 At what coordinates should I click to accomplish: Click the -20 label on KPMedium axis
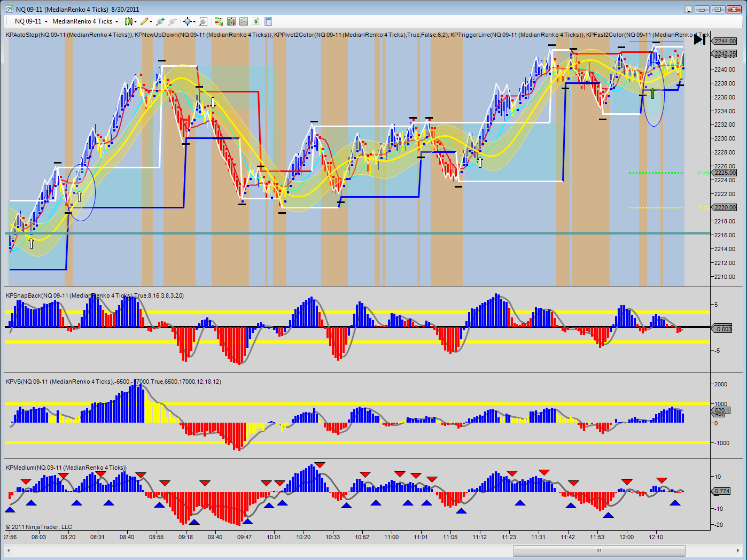719,525
